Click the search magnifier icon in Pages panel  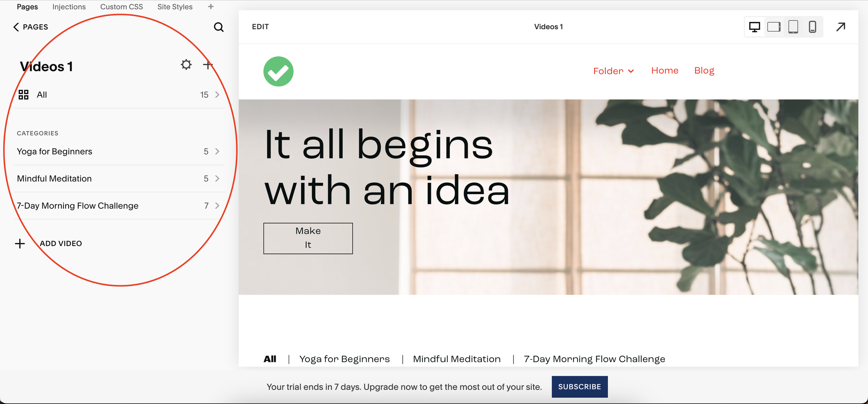pos(218,27)
